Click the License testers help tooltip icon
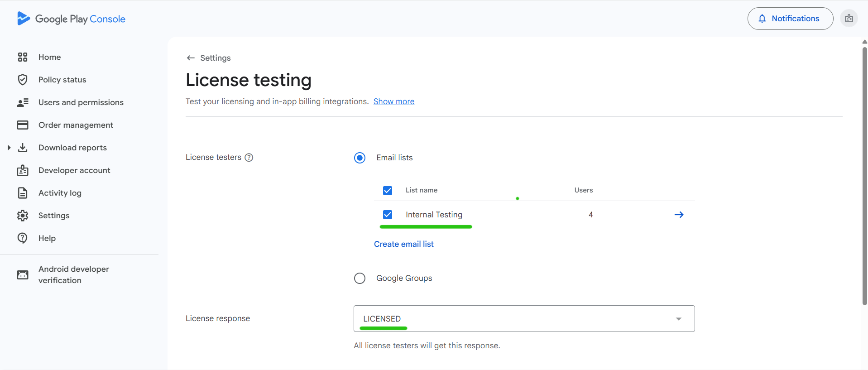The width and height of the screenshot is (868, 370). pyautogui.click(x=249, y=158)
